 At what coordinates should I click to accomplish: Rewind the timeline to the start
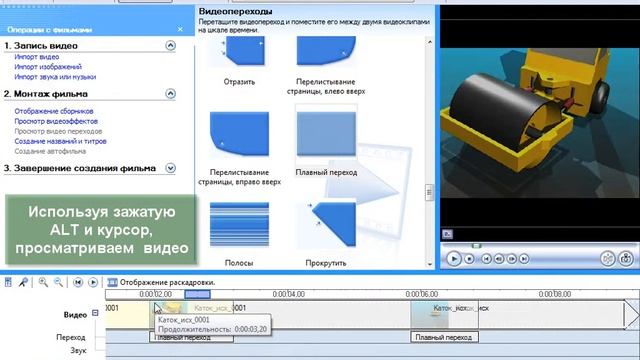[78, 282]
